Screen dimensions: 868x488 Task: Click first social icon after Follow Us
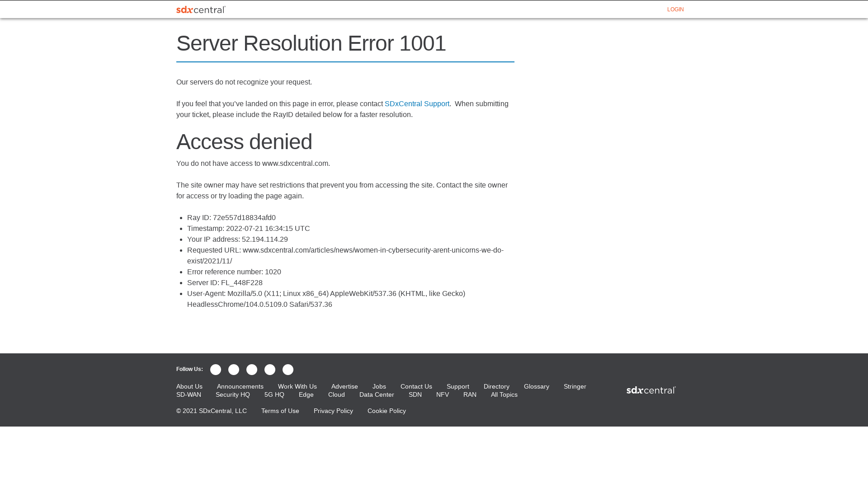(x=216, y=370)
